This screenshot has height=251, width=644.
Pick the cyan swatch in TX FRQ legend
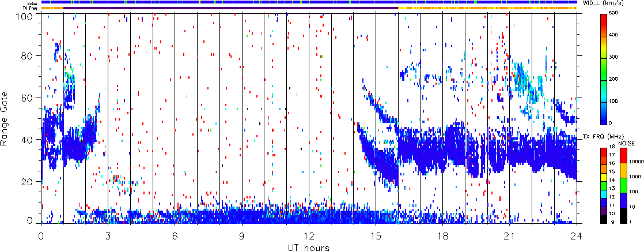coord(604,193)
